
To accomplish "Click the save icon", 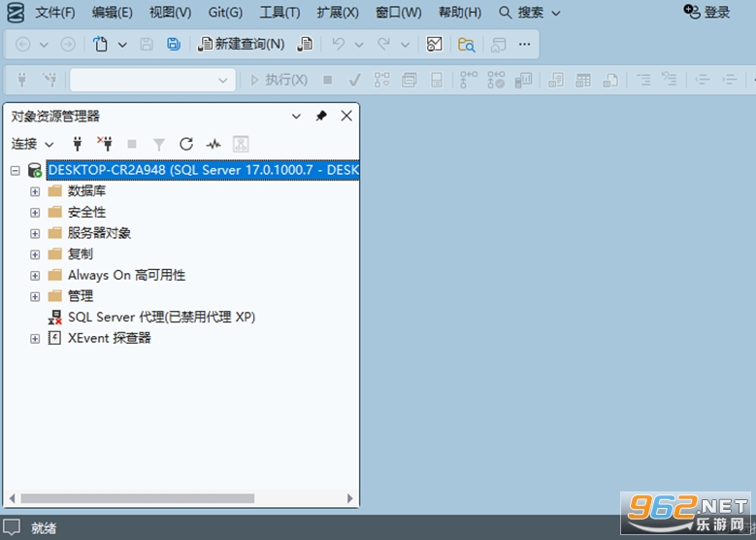I will coord(147,45).
